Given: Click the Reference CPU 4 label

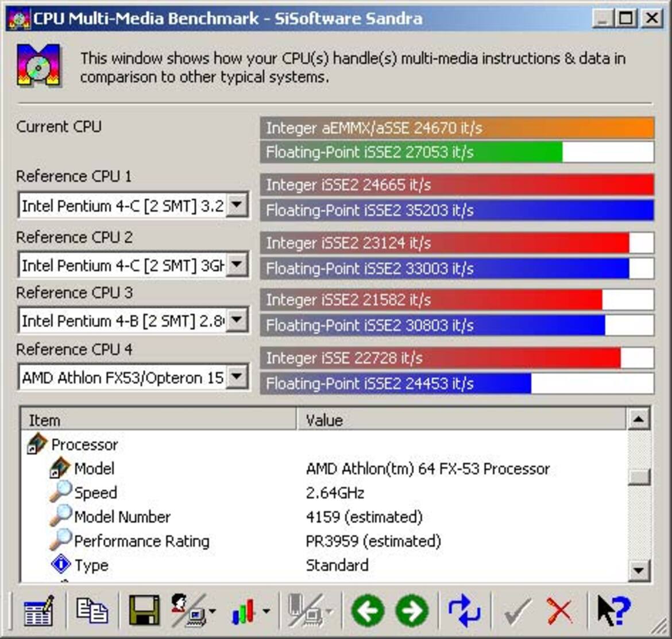Looking at the screenshot, I should click(74, 349).
